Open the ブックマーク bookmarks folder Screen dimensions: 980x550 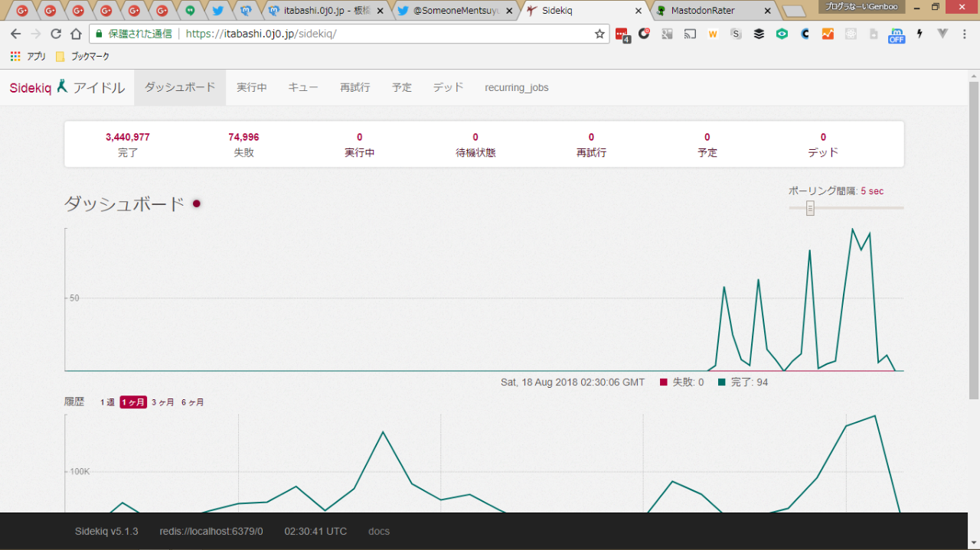click(x=83, y=57)
